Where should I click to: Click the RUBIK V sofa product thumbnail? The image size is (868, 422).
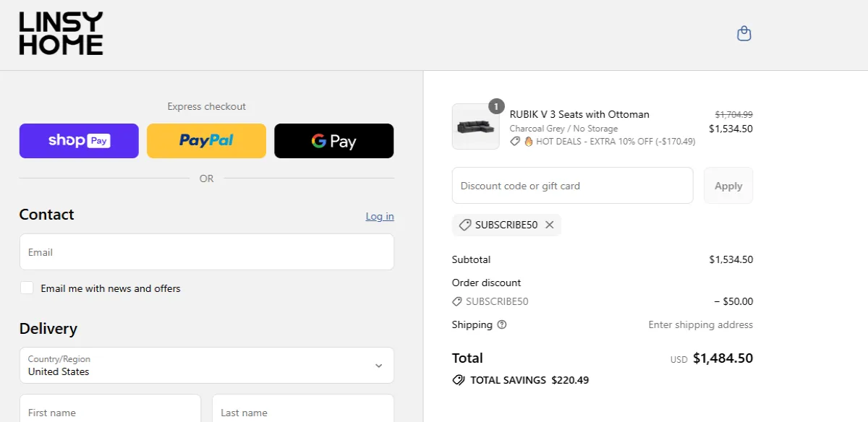point(475,127)
